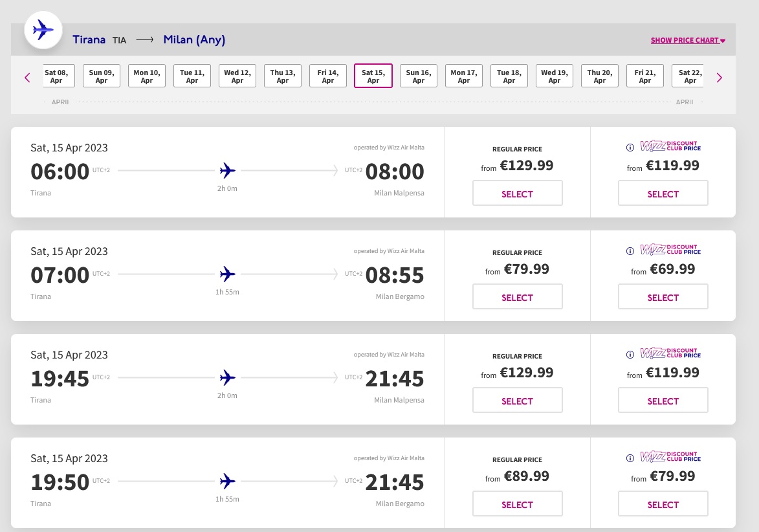This screenshot has width=759, height=532.
Task: Click the round airplane logo icon
Action: point(43,30)
